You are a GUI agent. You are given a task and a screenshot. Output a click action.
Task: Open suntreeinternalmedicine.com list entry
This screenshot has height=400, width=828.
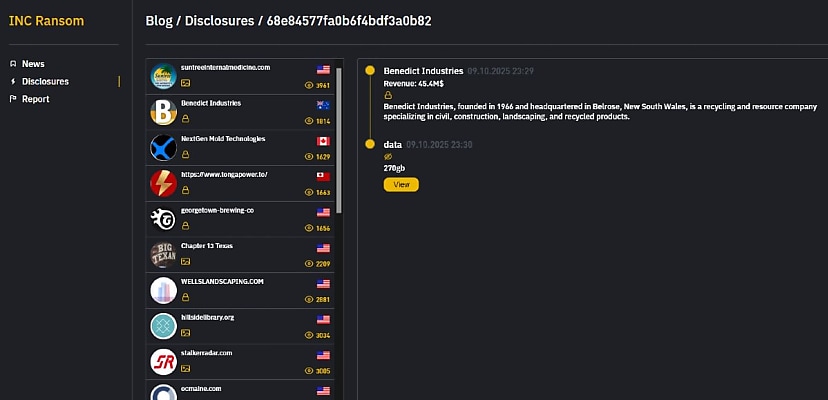240,77
